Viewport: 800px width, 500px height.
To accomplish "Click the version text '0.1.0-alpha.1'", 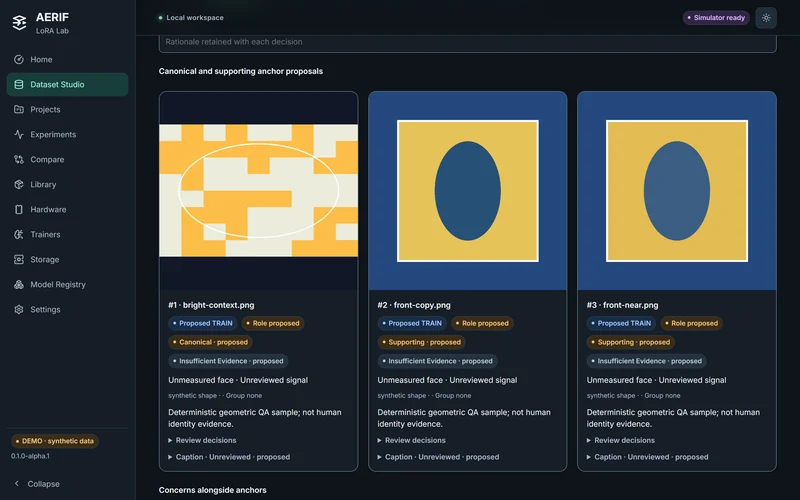I will click(x=30, y=456).
